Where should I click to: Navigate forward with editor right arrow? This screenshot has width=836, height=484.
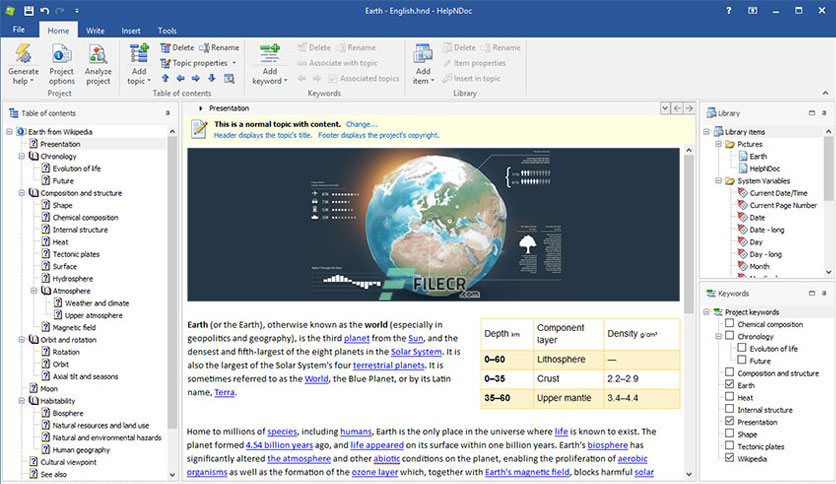click(x=689, y=108)
